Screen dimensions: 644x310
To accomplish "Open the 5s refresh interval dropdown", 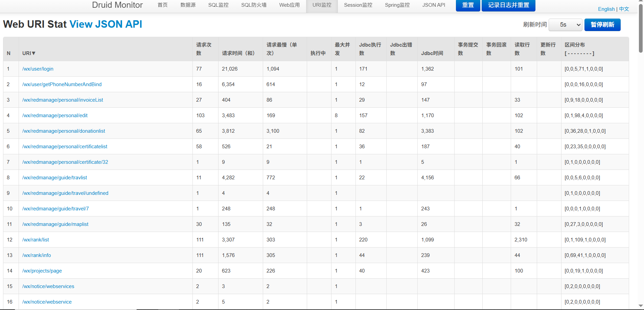I will pyautogui.click(x=565, y=25).
